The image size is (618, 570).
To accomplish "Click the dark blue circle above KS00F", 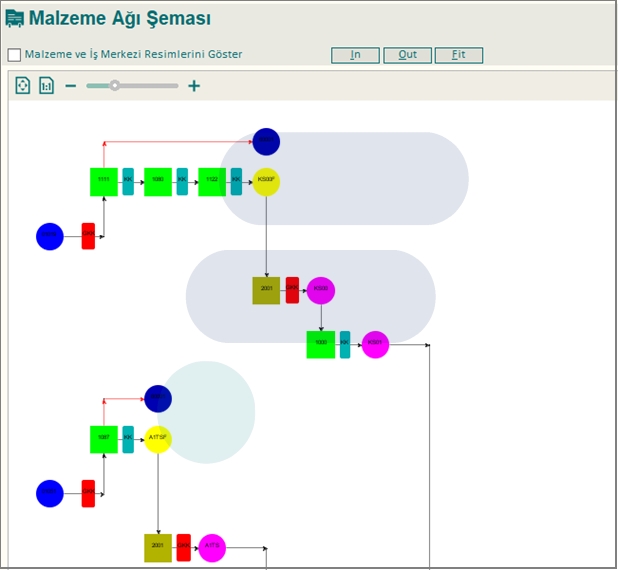I will pos(266,142).
